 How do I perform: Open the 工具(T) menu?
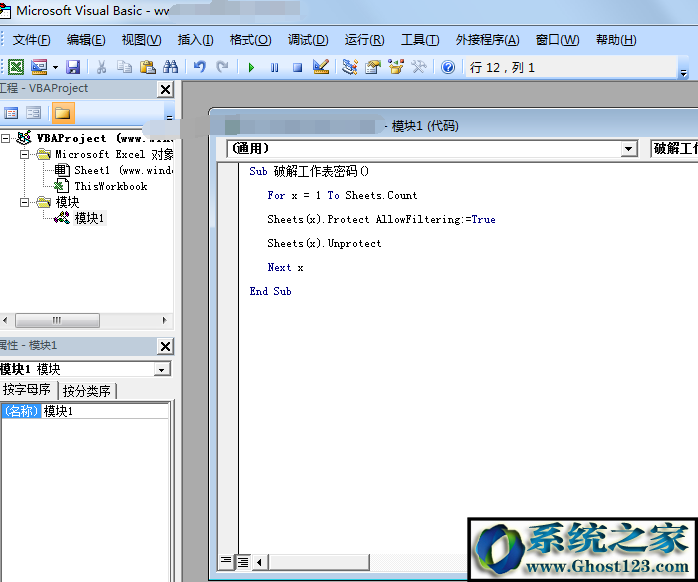pos(420,40)
